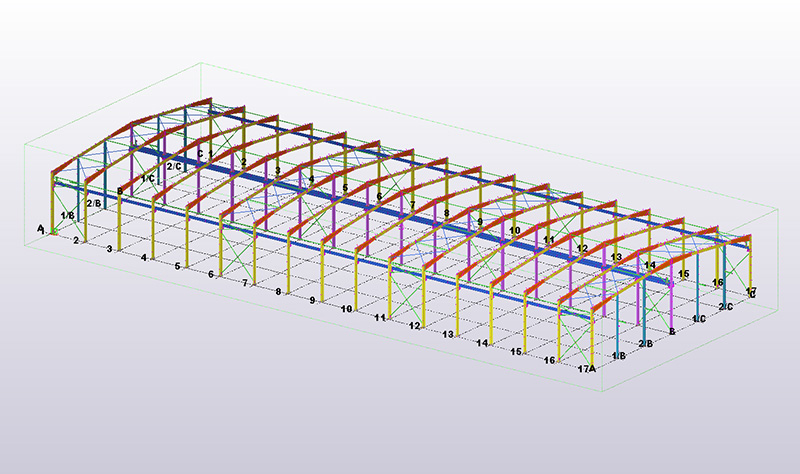The width and height of the screenshot is (800, 474).
Task: Click the B grid label at frame 17 gable
Action: click(x=672, y=331)
